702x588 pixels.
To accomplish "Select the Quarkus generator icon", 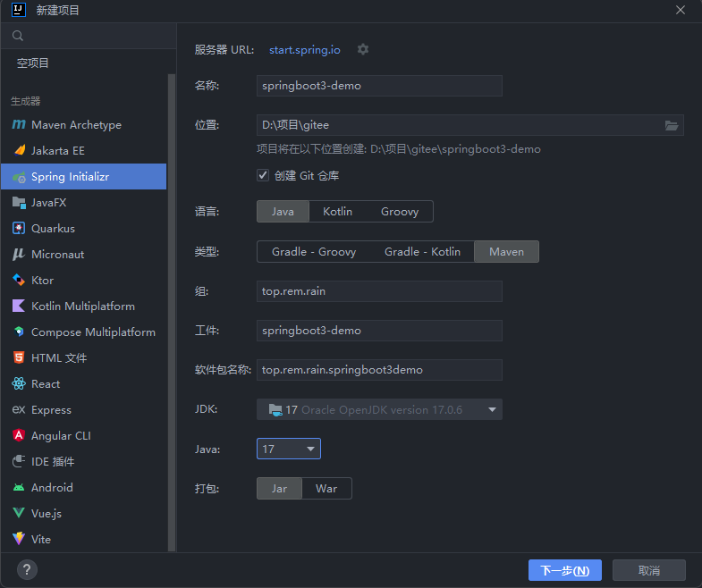I will click(19, 229).
